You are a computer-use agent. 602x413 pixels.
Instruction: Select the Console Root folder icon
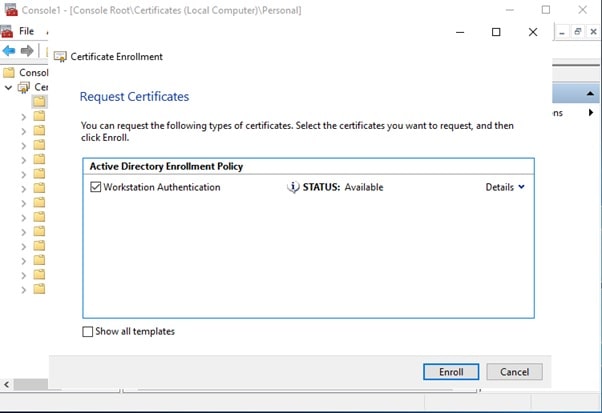[9, 72]
